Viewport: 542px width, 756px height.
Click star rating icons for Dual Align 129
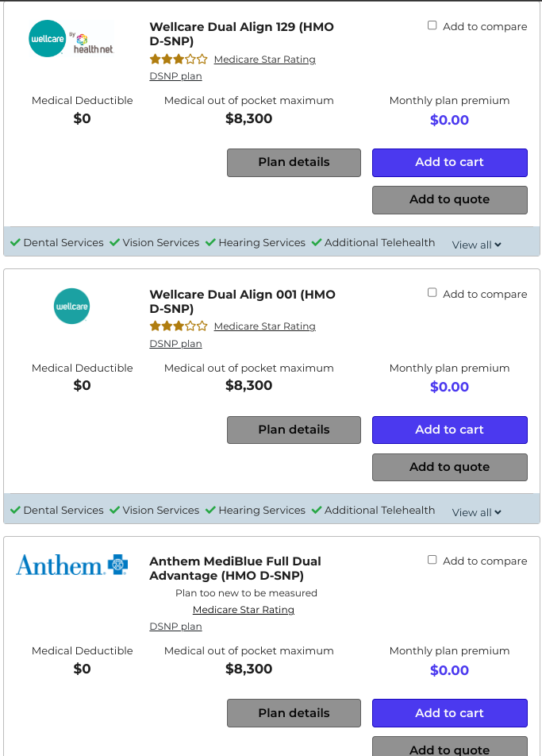pyautogui.click(x=179, y=60)
